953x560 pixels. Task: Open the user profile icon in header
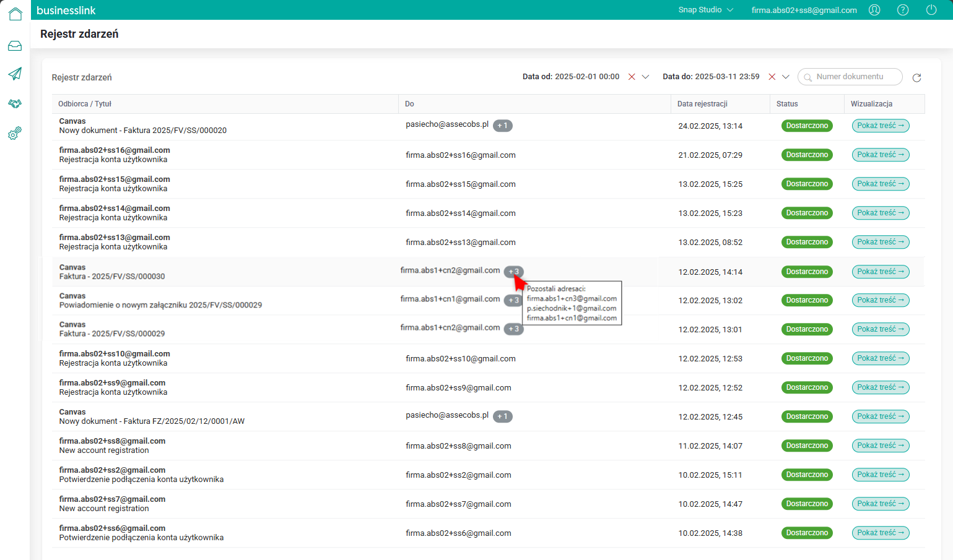(x=874, y=10)
